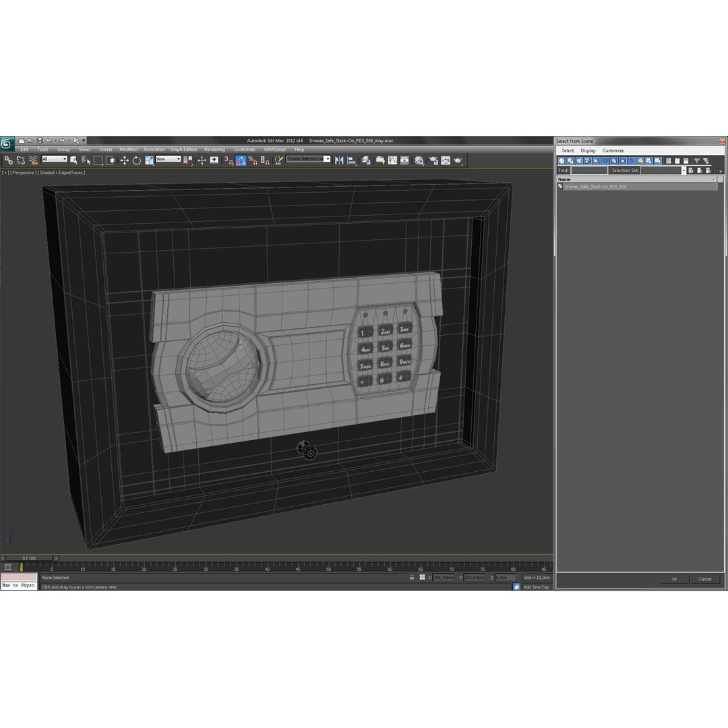Toggle Display Geometry filter in Select From Scene
Screen dimensions: 728x728
point(562,160)
